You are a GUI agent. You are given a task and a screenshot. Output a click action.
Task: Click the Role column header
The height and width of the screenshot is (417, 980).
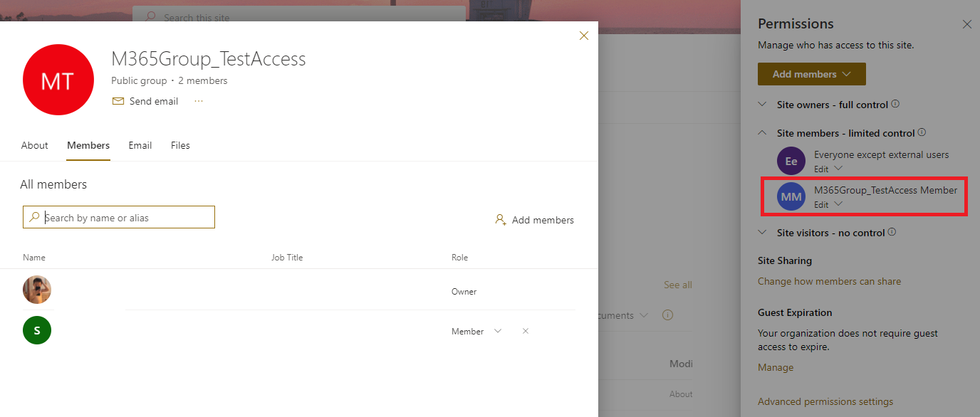(x=459, y=257)
